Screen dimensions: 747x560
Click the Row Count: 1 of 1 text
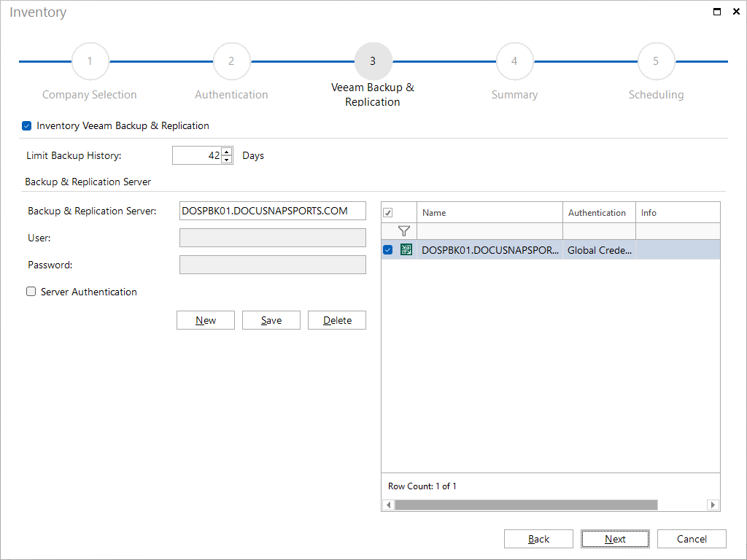pyautogui.click(x=422, y=486)
